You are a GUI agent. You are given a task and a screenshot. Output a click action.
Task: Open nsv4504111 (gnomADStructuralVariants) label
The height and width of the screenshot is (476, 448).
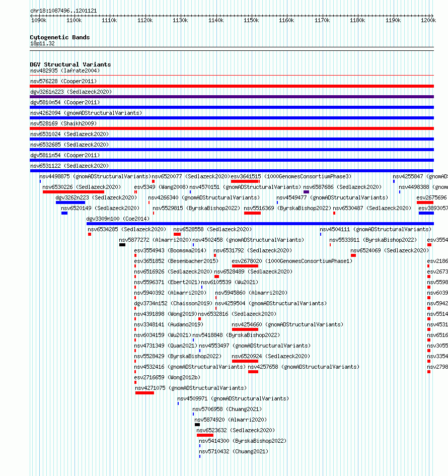click(x=376, y=230)
